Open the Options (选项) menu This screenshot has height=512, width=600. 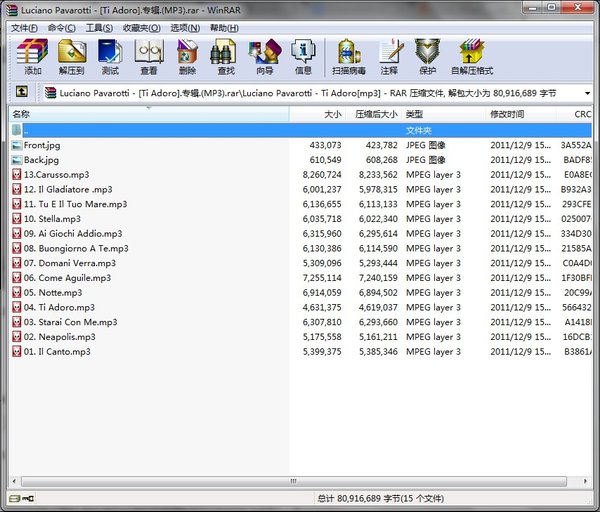tap(185, 28)
